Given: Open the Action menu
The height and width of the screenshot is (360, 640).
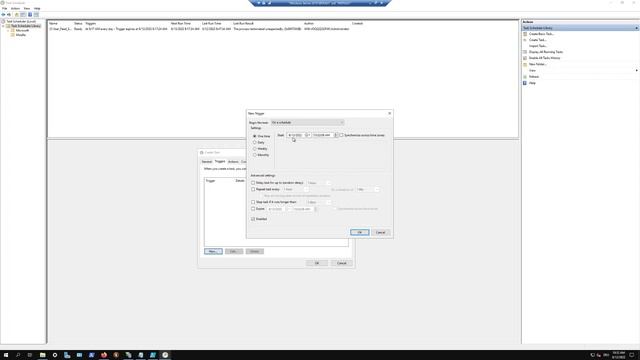Looking at the screenshot, I should [15, 8].
